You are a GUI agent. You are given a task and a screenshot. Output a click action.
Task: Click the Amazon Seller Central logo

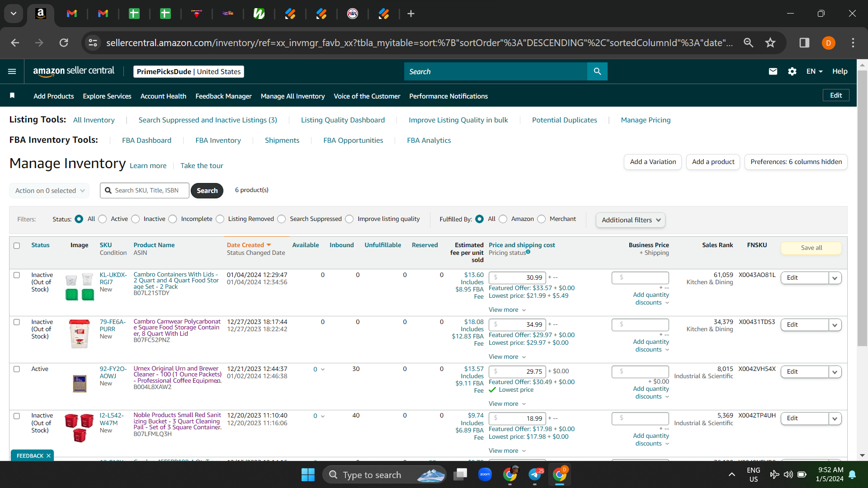74,71
